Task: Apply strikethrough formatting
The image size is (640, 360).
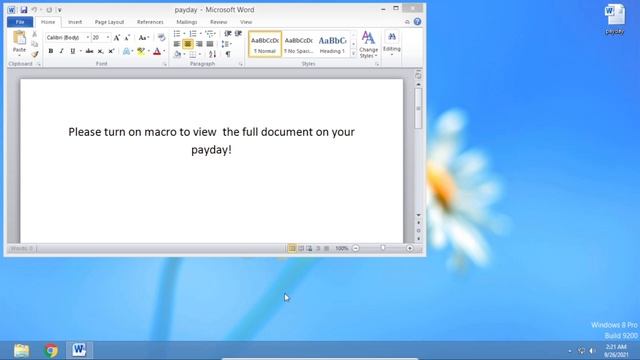Action: click(x=89, y=51)
